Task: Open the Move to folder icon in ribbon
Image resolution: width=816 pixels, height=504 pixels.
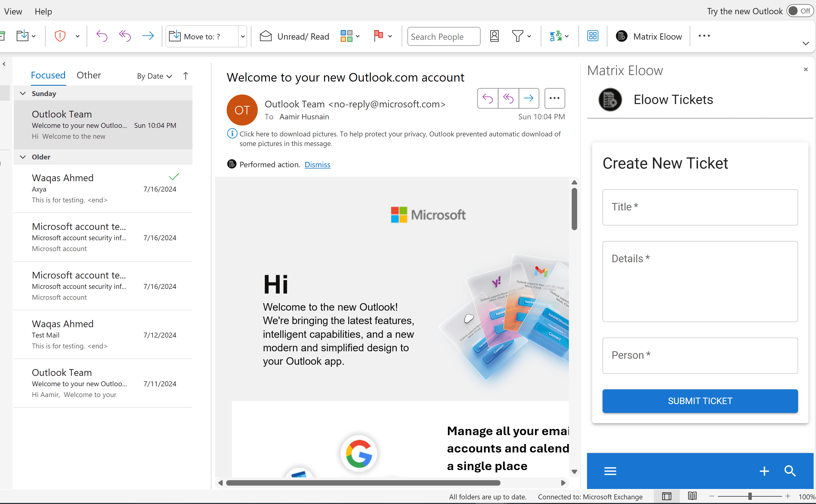Action: (23, 36)
